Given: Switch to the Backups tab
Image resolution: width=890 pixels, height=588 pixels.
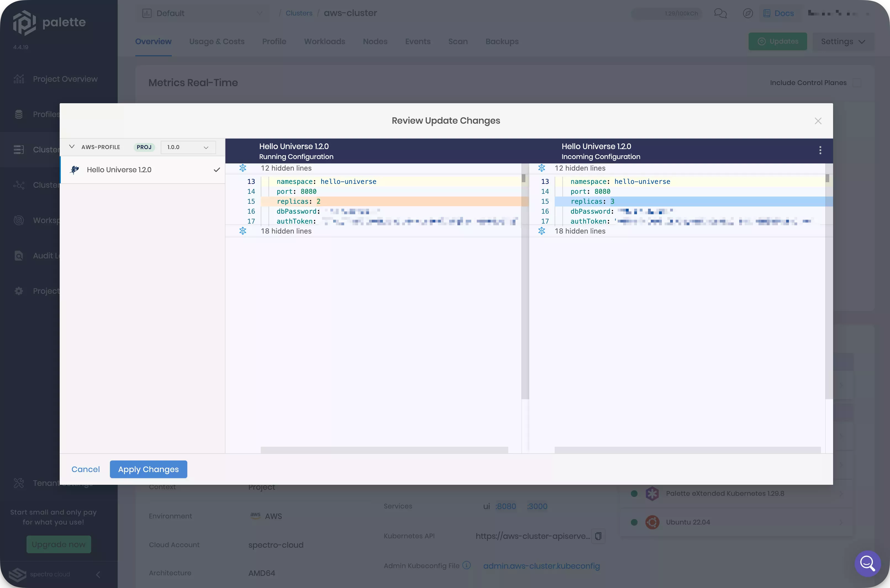Looking at the screenshot, I should [501, 41].
